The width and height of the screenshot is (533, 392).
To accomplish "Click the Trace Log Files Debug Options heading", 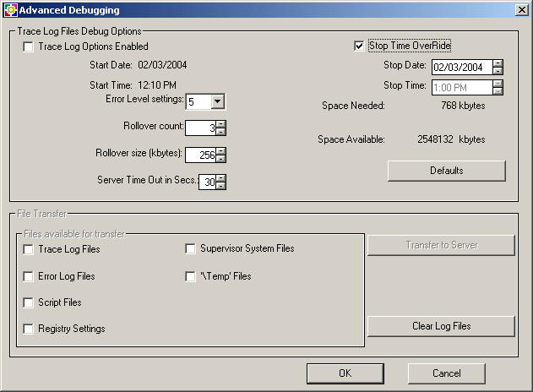I will pos(79,31).
